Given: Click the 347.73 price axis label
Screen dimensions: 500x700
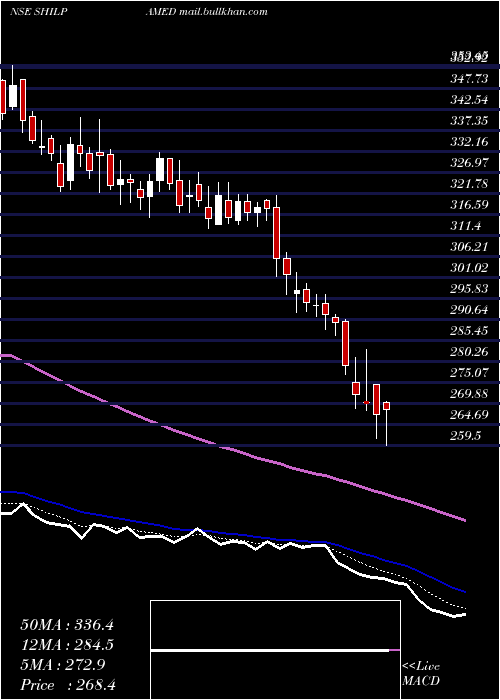Looking at the screenshot, I should coord(469,79).
